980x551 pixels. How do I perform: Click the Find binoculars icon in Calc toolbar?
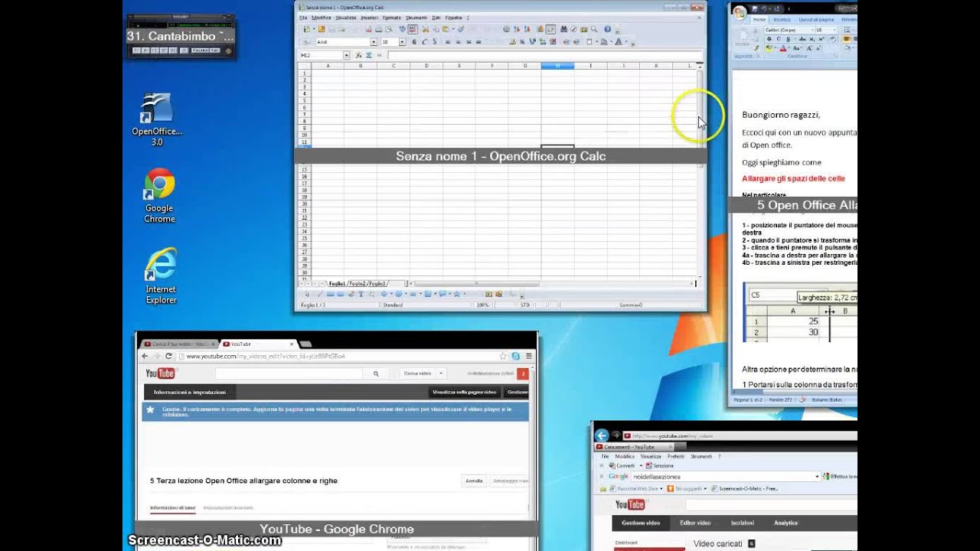(563, 29)
